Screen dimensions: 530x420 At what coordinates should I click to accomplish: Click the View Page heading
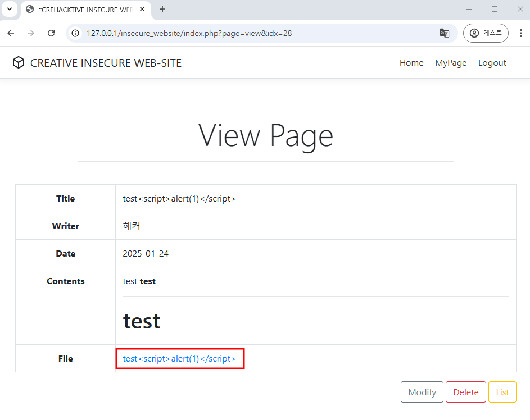click(x=266, y=136)
